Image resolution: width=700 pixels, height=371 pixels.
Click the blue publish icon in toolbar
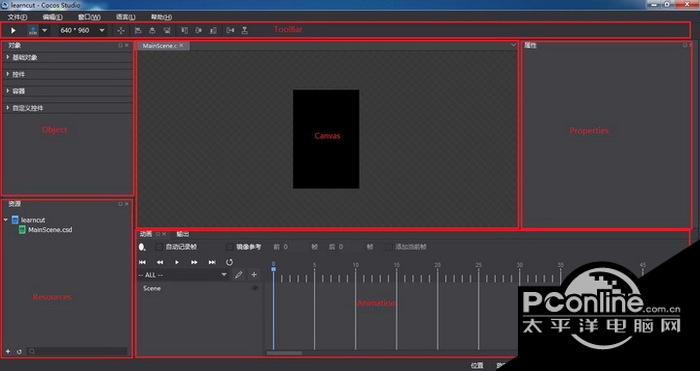point(33,30)
